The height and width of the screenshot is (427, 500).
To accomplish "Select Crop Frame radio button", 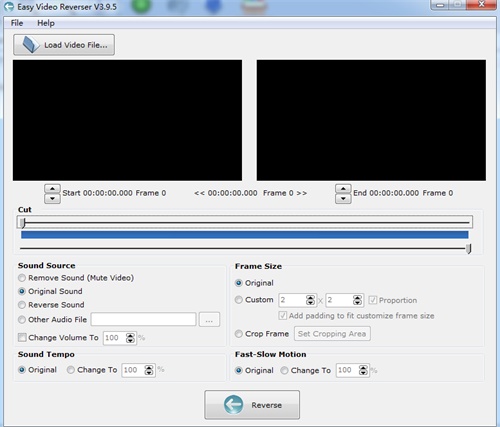I will [239, 333].
